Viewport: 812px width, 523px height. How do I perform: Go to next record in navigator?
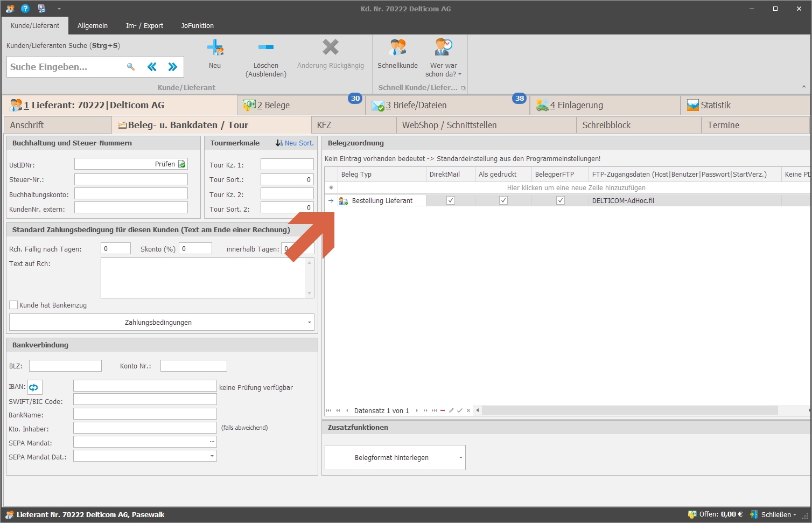[417, 410]
